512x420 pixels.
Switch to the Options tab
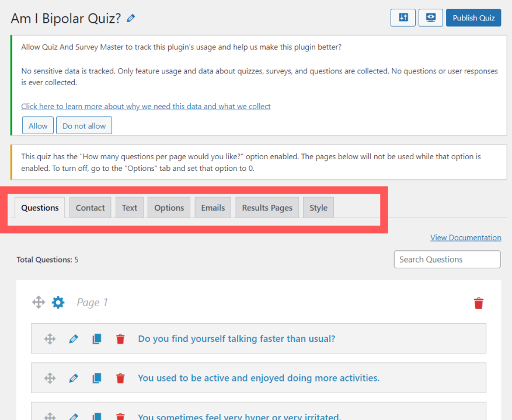[x=169, y=207]
